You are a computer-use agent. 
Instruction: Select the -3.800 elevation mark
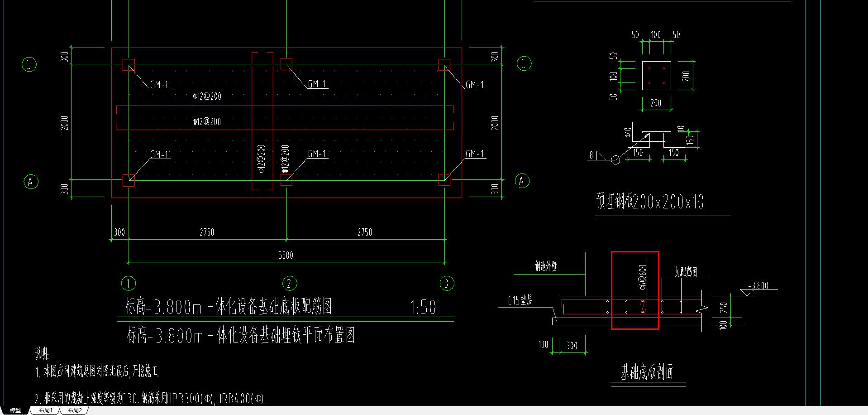pyautogui.click(x=758, y=285)
